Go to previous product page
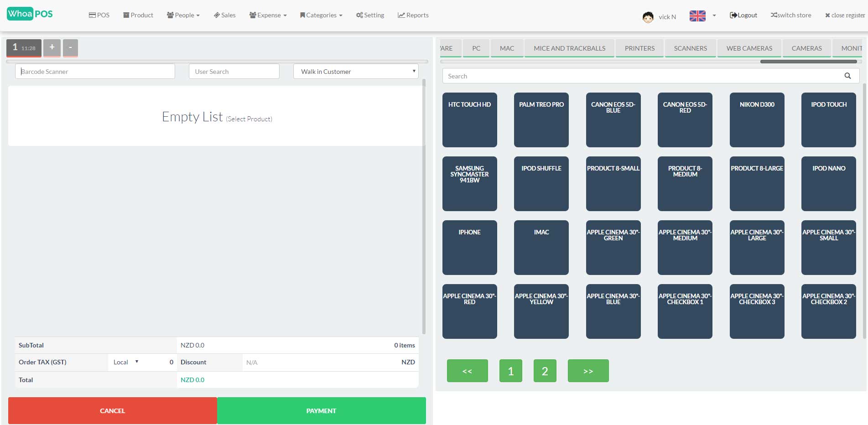The image size is (868, 425). 467,371
